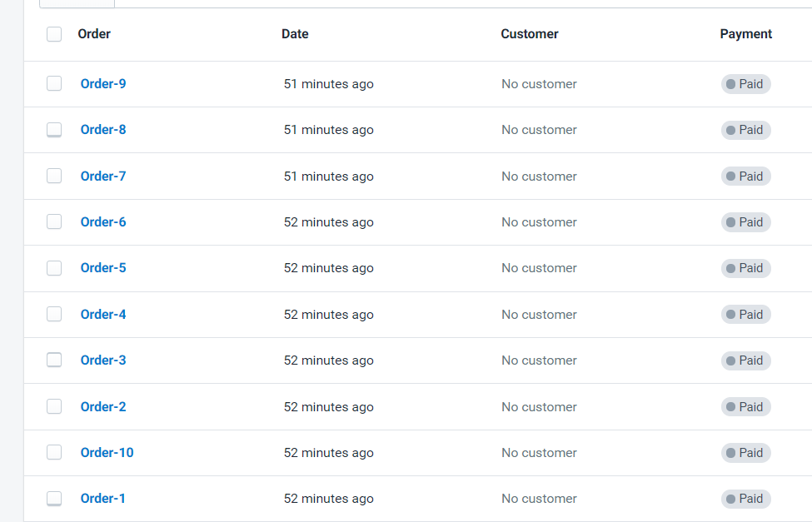Open Order-1 from the list
The width and height of the screenshot is (812, 522).
tap(102, 499)
